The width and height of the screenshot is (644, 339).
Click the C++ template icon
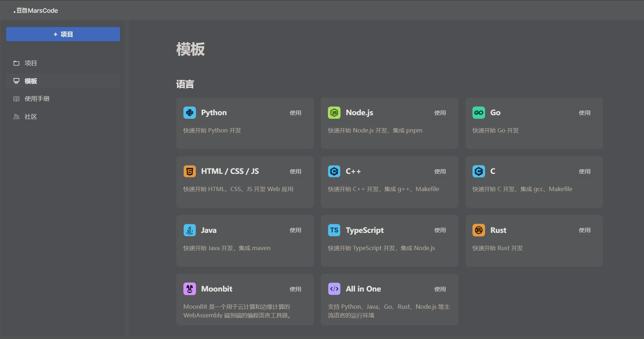334,171
